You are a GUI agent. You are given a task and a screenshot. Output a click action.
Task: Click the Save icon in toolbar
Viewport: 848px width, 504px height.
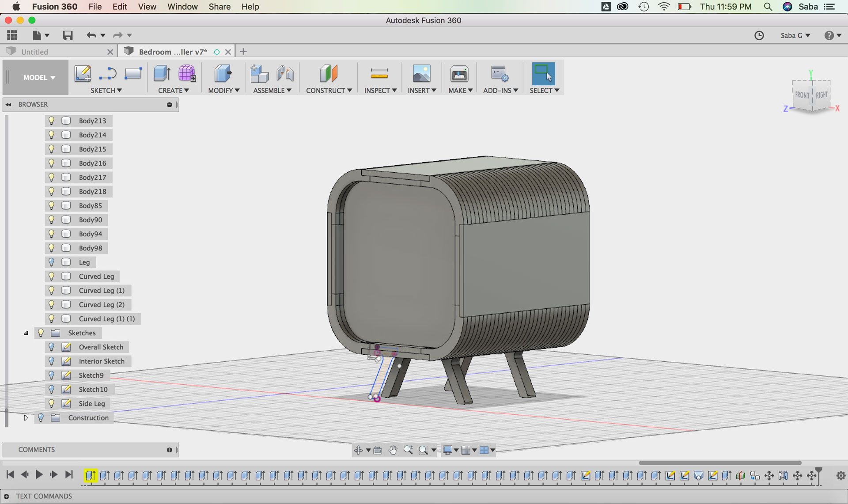[x=68, y=35]
